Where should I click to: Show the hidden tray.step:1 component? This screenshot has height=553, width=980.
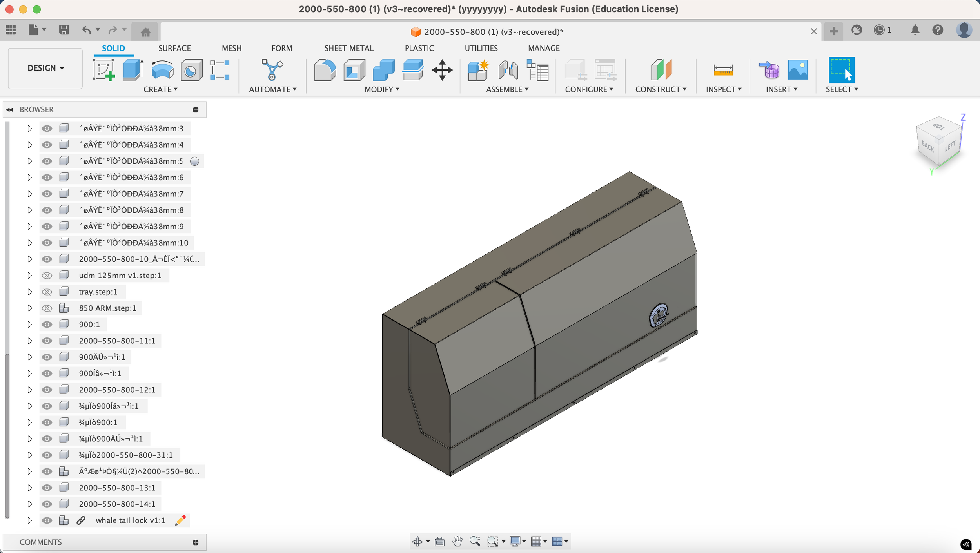[47, 292]
